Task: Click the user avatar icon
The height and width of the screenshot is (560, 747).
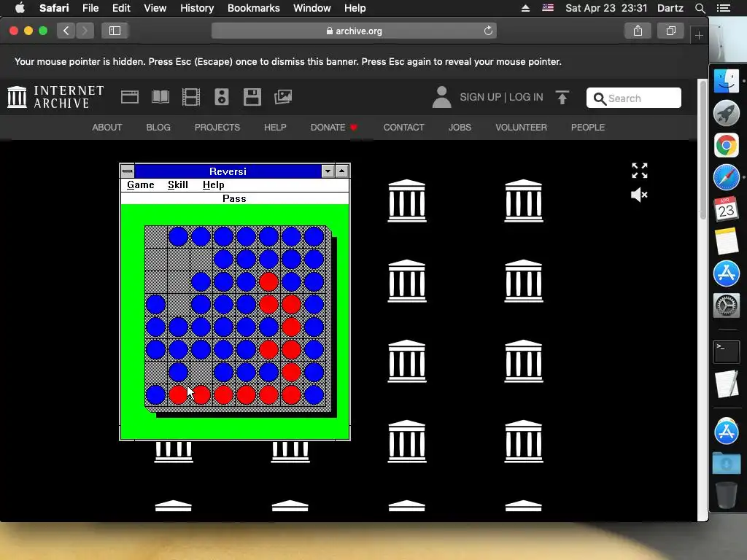Action: 441,97
